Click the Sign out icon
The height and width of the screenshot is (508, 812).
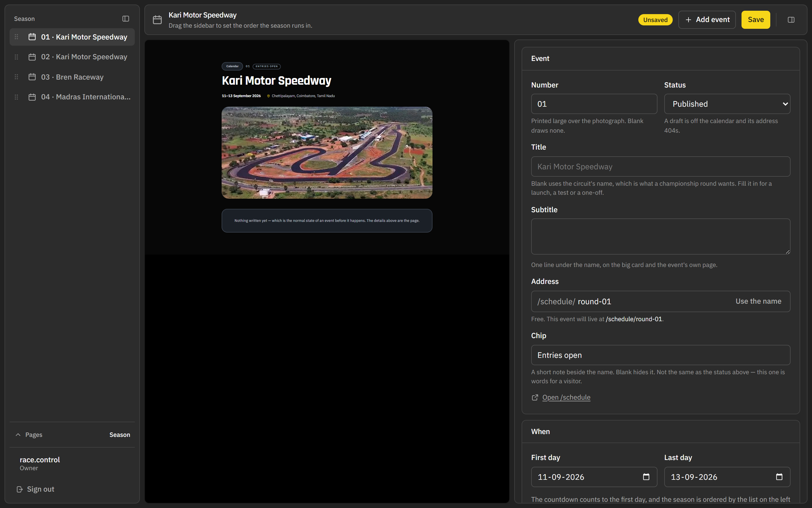tap(20, 489)
